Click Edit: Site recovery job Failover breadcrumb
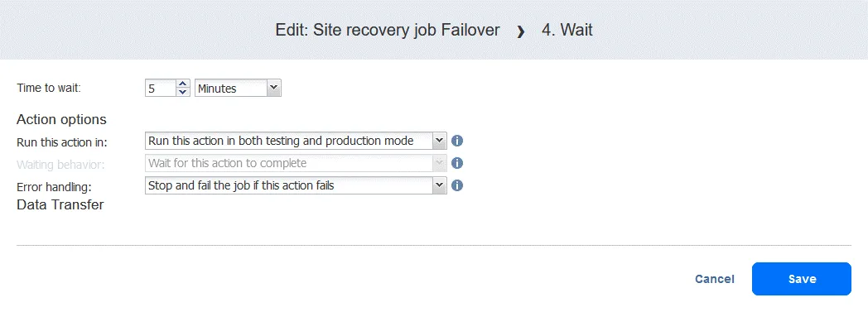Viewport: 868px width, 312px height. click(388, 30)
